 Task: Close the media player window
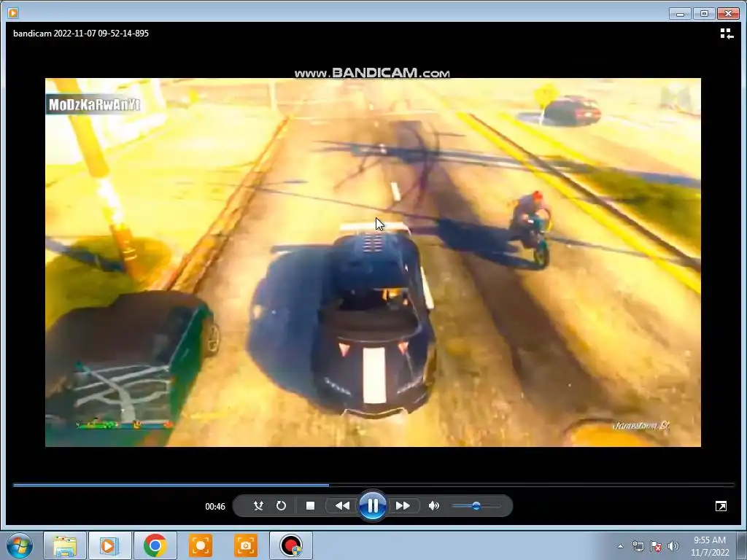coord(729,13)
